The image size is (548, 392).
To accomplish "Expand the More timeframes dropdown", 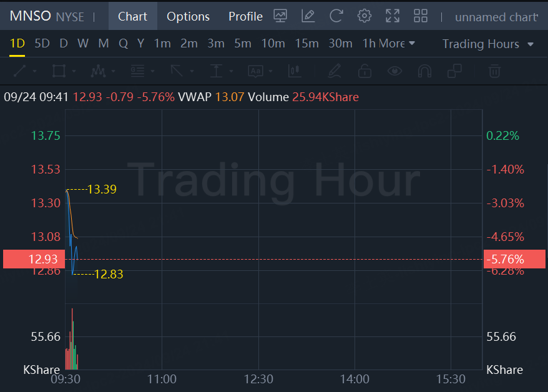I will coord(397,44).
